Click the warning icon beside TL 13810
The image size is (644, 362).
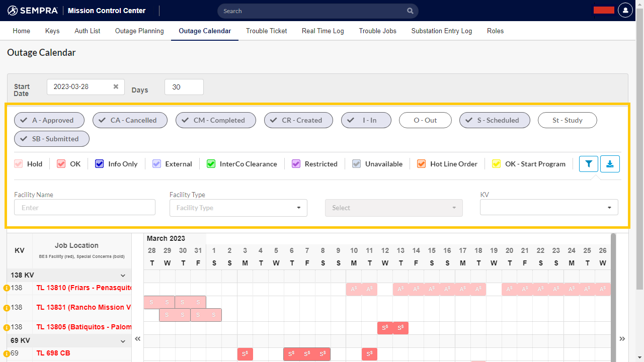pyautogui.click(x=6, y=288)
